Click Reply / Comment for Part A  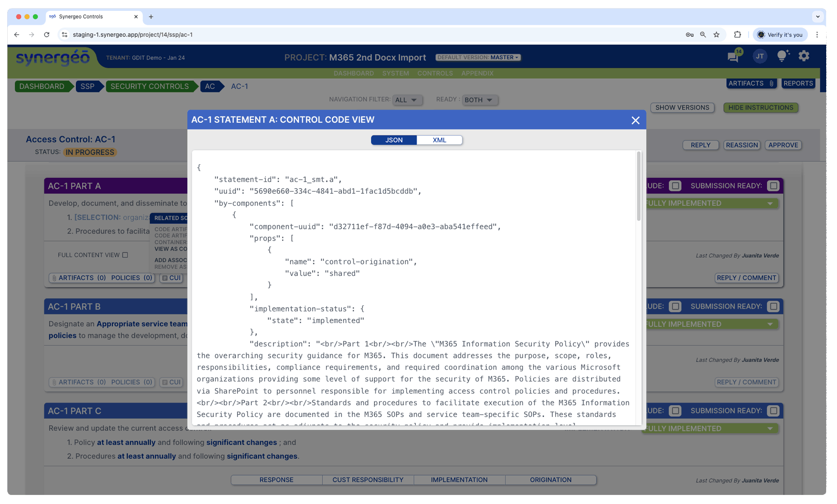point(746,278)
